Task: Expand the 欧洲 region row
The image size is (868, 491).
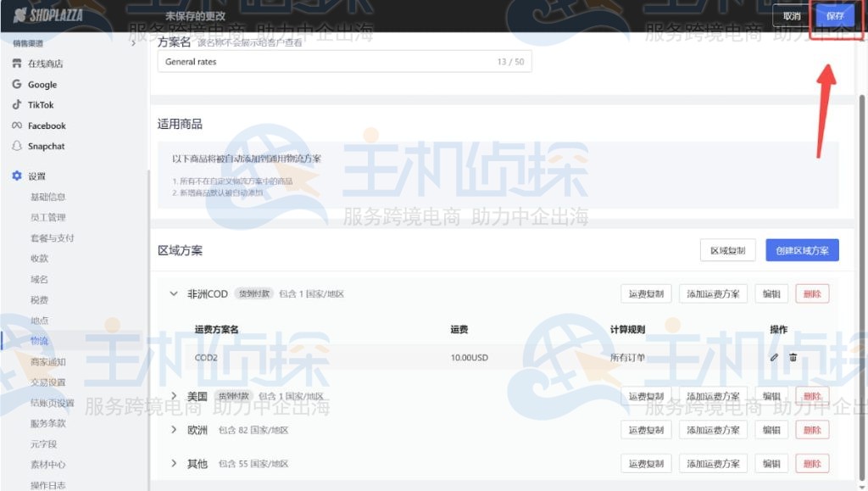Action: click(174, 430)
